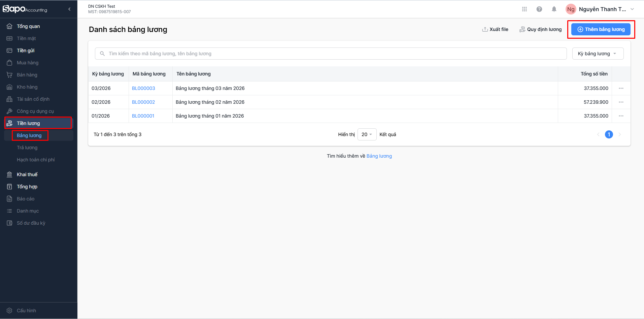Screen dimensions: 644x319
Task: Click the Thêm bảng lương button
Action: click(x=601, y=29)
